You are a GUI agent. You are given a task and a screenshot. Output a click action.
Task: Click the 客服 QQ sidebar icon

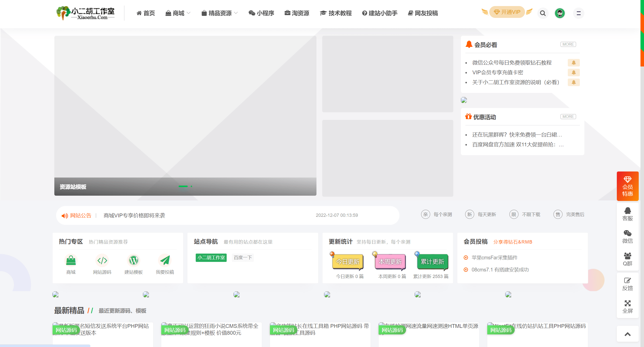628,214
